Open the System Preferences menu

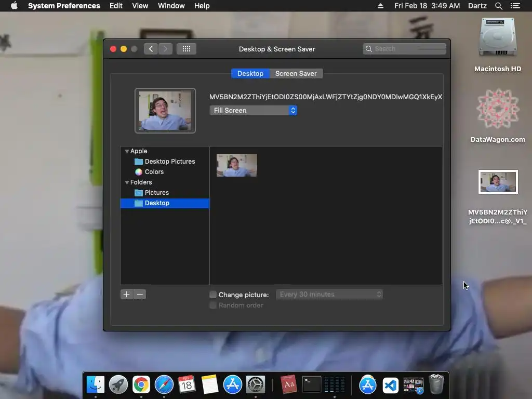click(x=64, y=6)
